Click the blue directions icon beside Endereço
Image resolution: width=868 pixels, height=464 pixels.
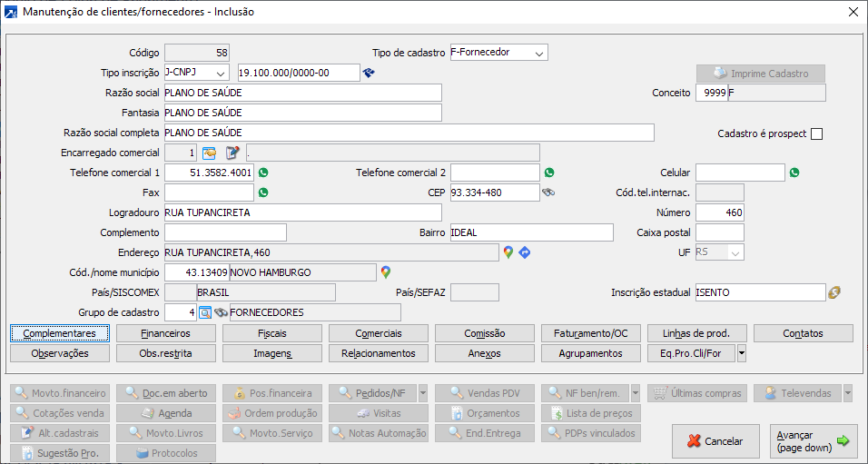pyautogui.click(x=524, y=252)
